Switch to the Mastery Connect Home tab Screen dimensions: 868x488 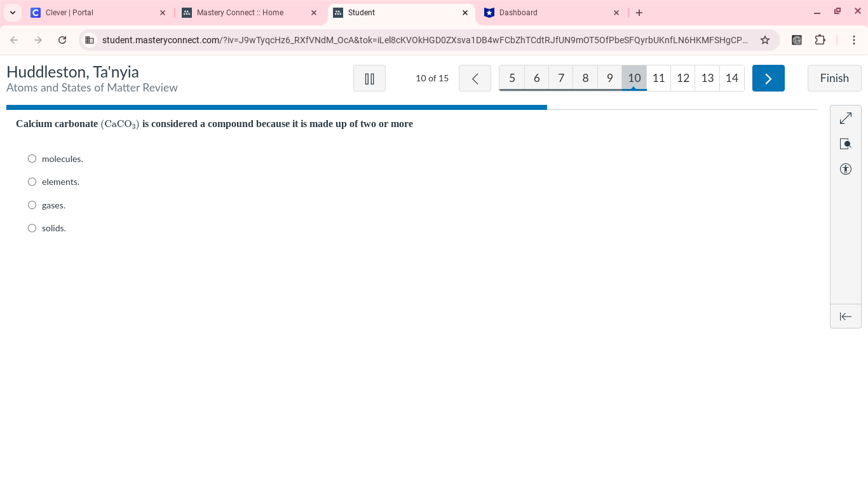tap(249, 13)
